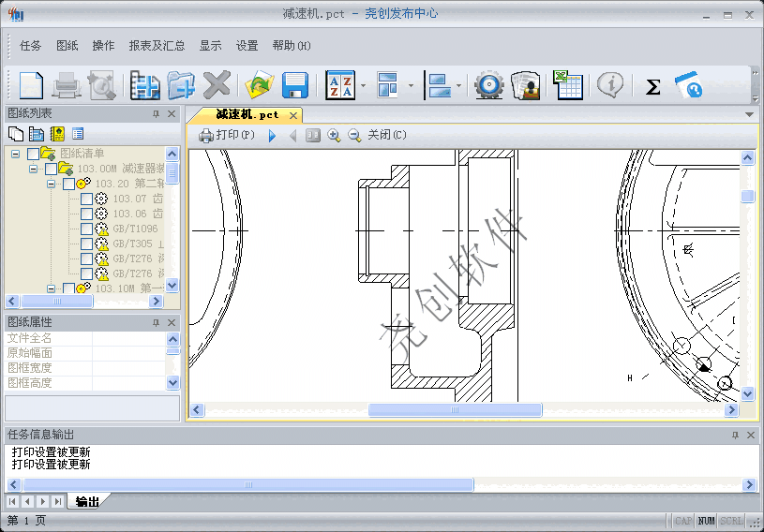764x532 pixels.
Task: Switch to the 输出 tab at bottom
Action: (x=87, y=502)
